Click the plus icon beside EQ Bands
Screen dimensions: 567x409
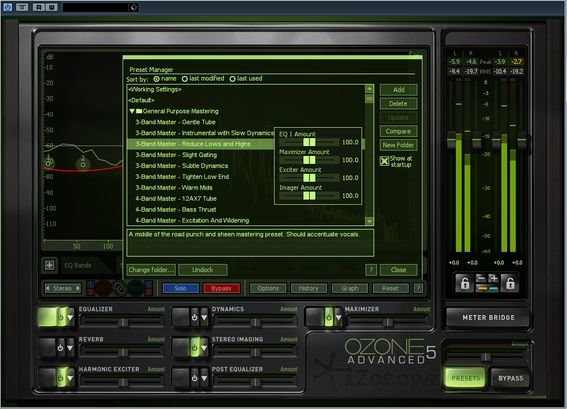(50, 265)
